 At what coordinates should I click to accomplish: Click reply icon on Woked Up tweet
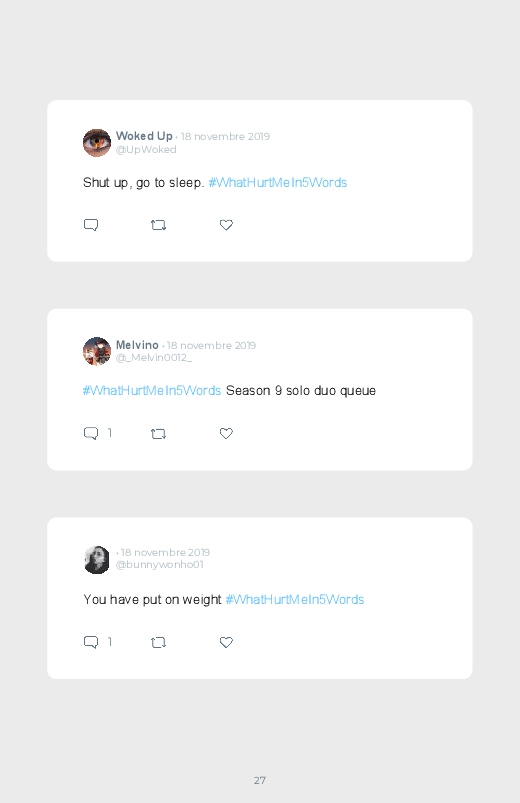pyautogui.click(x=91, y=225)
